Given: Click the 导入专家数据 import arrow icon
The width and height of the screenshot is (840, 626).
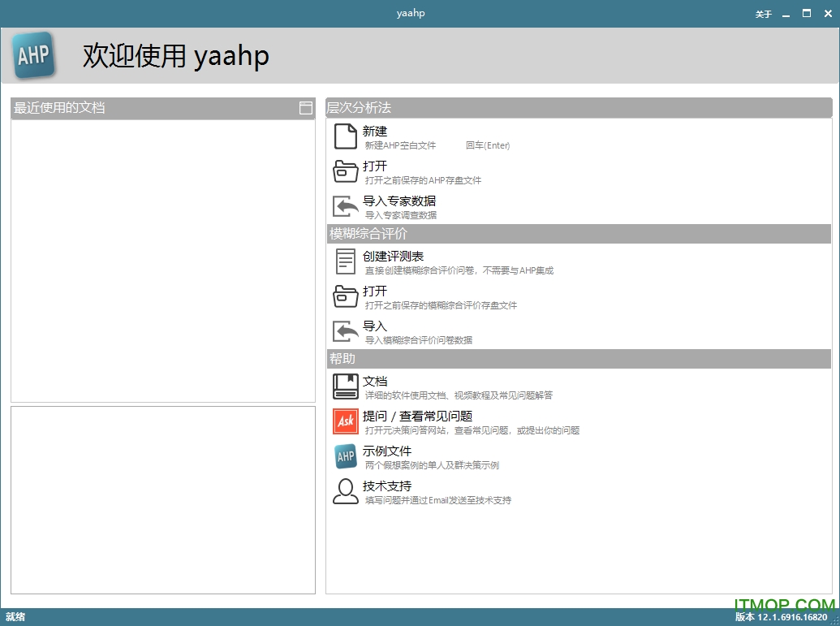Looking at the screenshot, I should (345, 206).
